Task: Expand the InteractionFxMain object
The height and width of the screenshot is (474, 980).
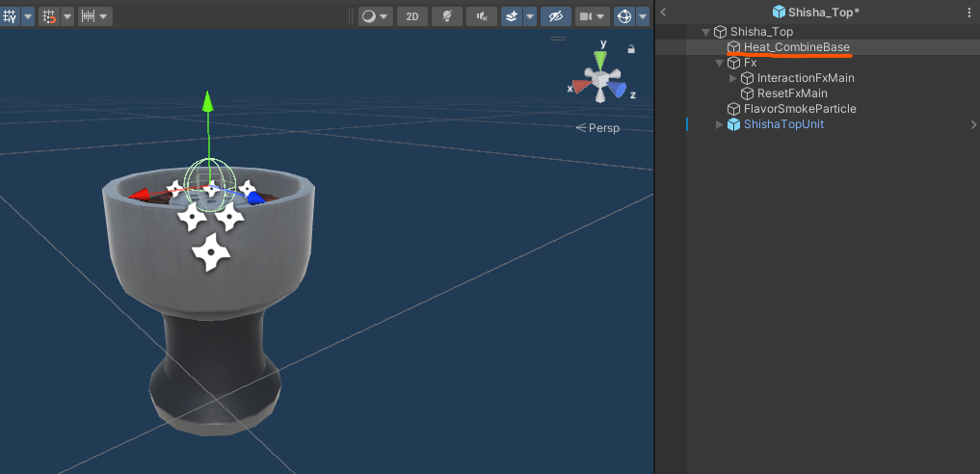Action: click(x=733, y=78)
